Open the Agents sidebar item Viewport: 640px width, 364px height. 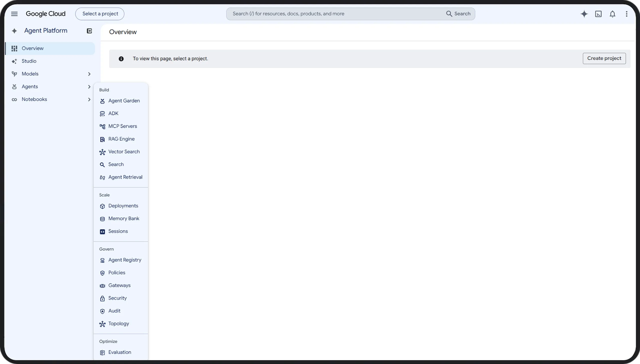click(30, 86)
